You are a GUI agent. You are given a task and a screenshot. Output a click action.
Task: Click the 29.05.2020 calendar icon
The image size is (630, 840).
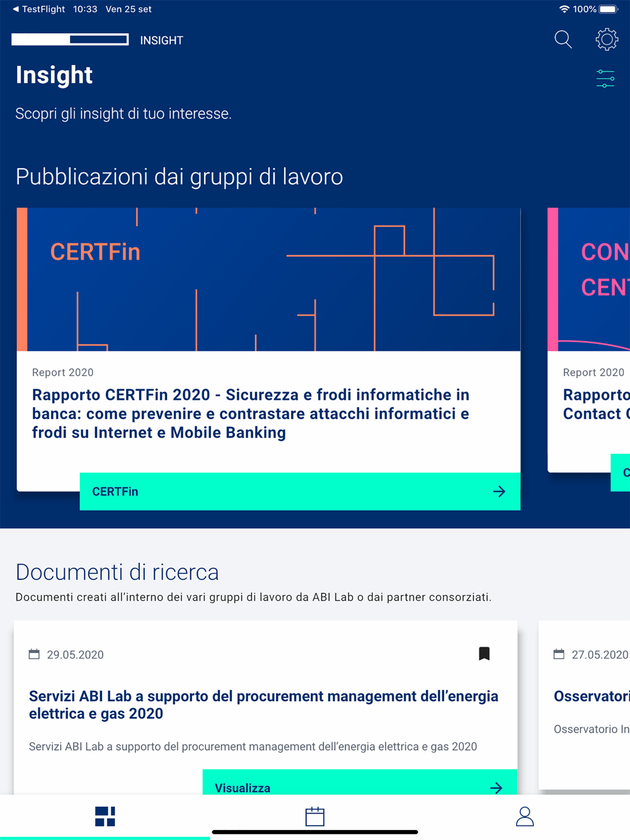(34, 654)
